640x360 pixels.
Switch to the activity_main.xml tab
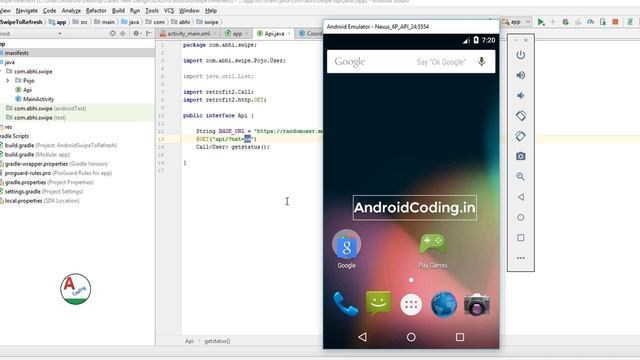188,33
